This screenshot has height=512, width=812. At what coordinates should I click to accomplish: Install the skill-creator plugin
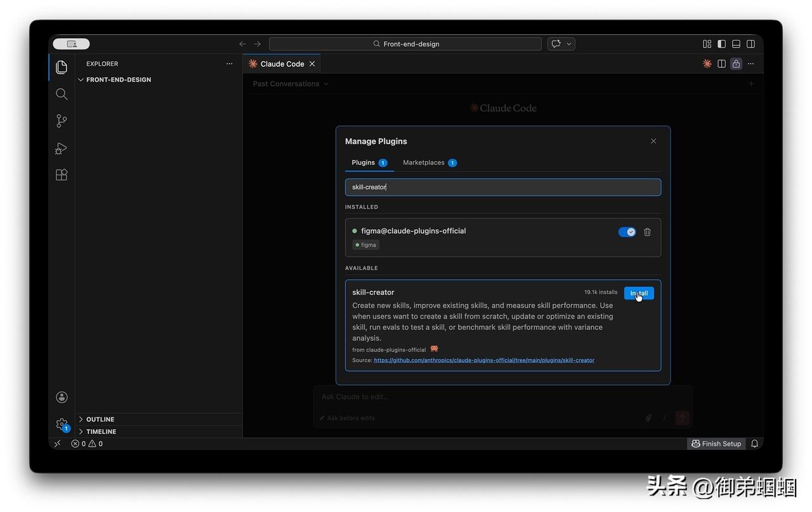(639, 293)
